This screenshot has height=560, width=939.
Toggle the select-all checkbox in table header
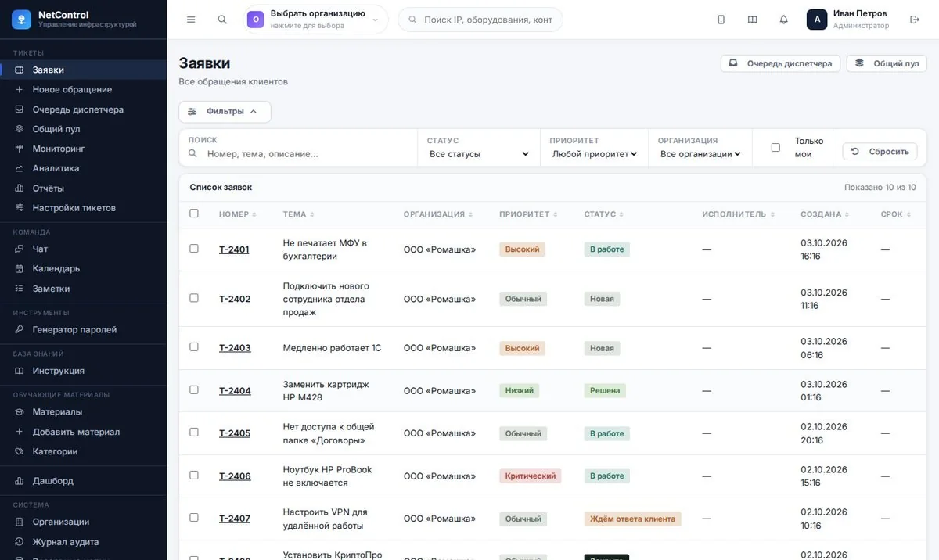[194, 214]
